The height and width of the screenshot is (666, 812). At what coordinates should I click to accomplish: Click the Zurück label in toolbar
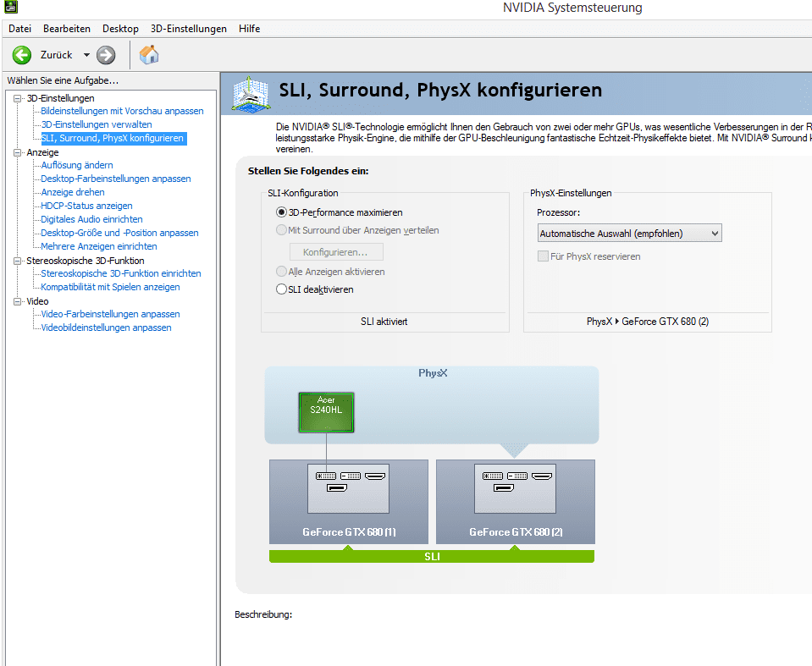coord(57,55)
